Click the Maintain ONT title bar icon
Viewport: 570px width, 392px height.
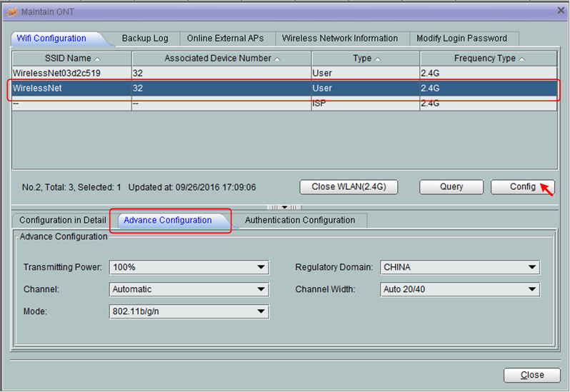tap(12, 12)
